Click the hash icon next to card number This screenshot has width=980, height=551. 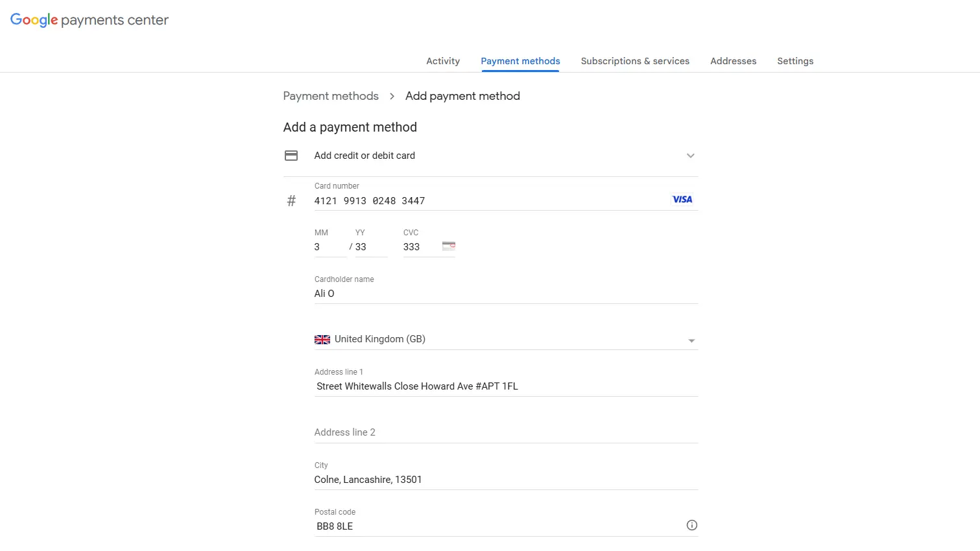point(291,201)
